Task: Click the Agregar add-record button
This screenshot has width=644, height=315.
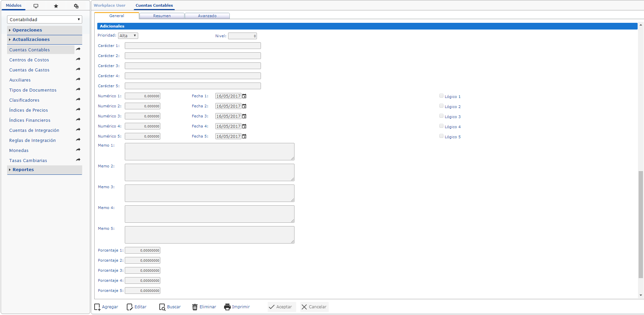Action: (106, 307)
